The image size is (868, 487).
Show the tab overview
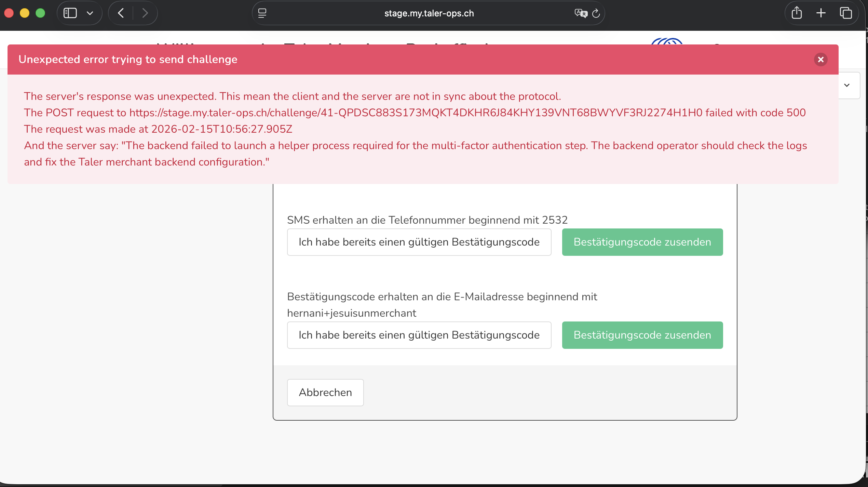[x=846, y=13]
